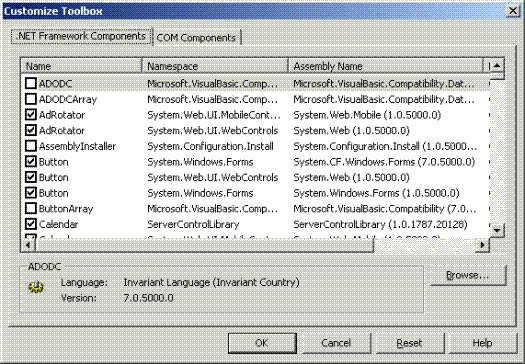The width and height of the screenshot is (525, 364).
Task: Select the .NET Framework Components tab
Action: [81, 36]
